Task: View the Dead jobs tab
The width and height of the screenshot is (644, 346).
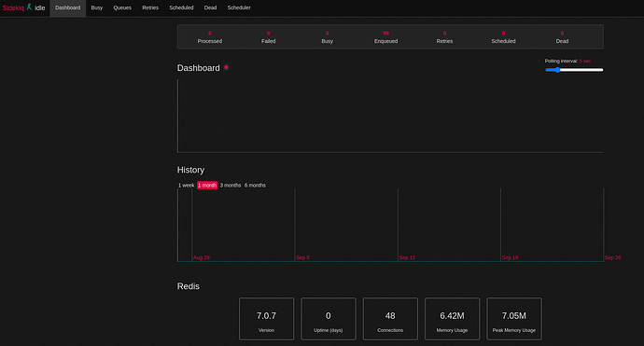Action: pos(210,7)
